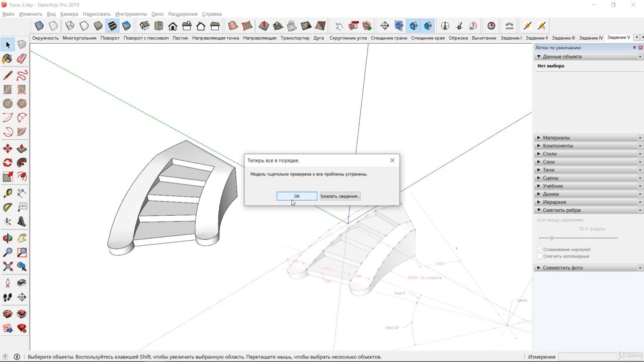Switch to the Окружность scene tab

(x=45, y=38)
